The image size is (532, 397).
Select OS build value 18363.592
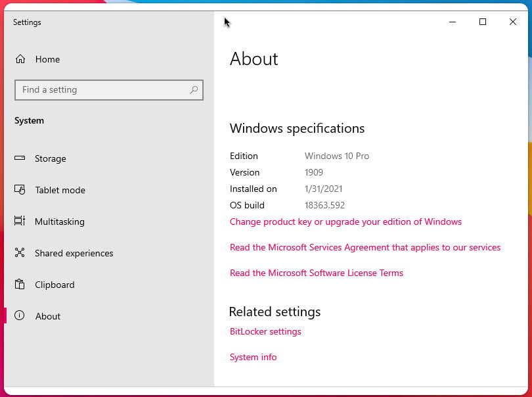[x=324, y=205]
